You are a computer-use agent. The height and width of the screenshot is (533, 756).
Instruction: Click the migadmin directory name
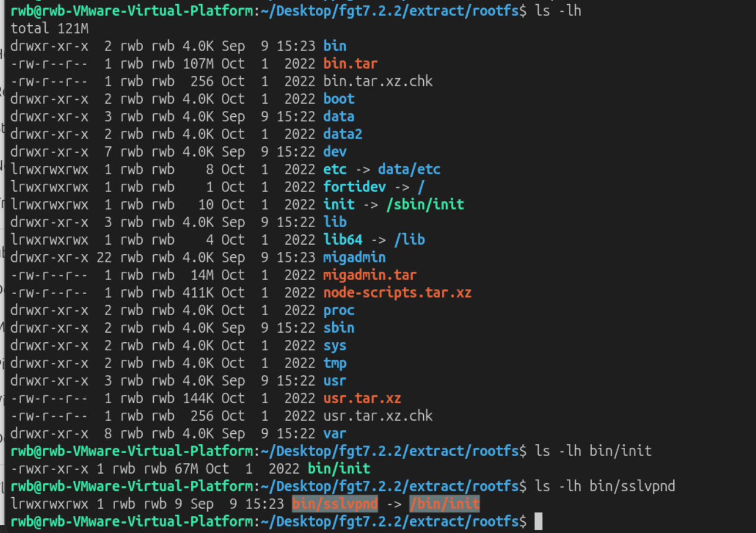tap(355, 257)
